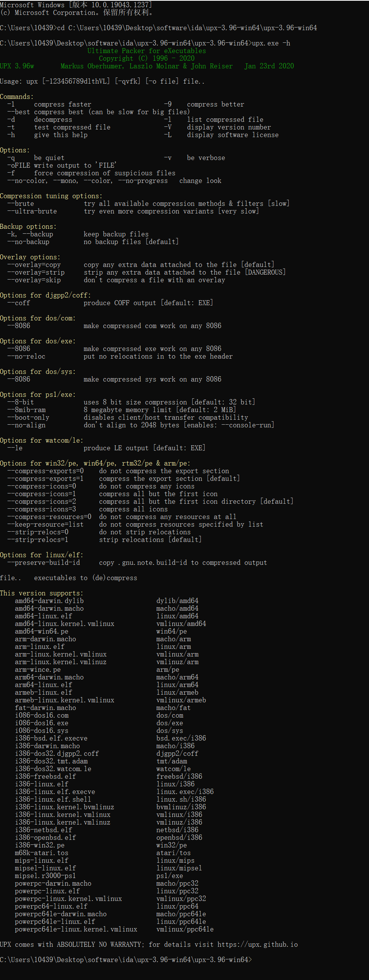The width and height of the screenshot is (369, 980).
Task: Click 'amd64-darwin.dylib' format entry
Action: (x=49, y=601)
